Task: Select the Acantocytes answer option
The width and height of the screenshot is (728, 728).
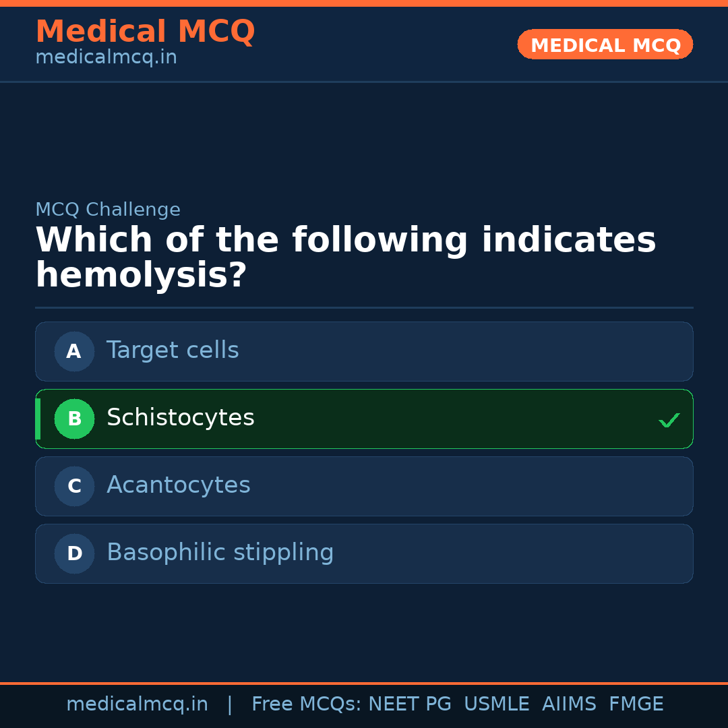Action: tap(364, 486)
